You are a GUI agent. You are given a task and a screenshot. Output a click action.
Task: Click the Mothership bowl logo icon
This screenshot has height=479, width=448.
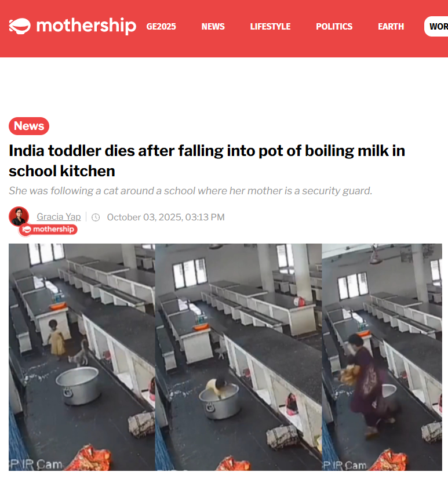20,26
